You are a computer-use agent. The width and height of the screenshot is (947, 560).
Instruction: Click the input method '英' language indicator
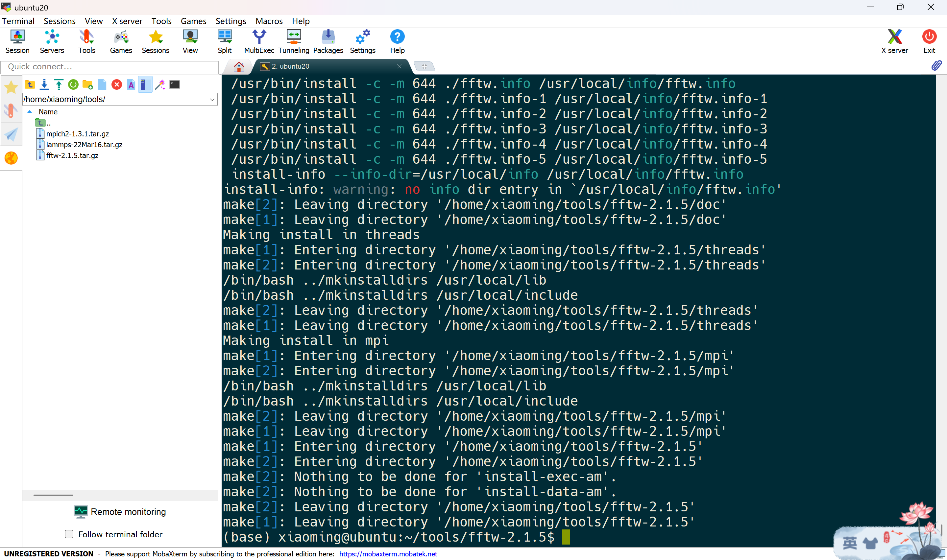(850, 543)
